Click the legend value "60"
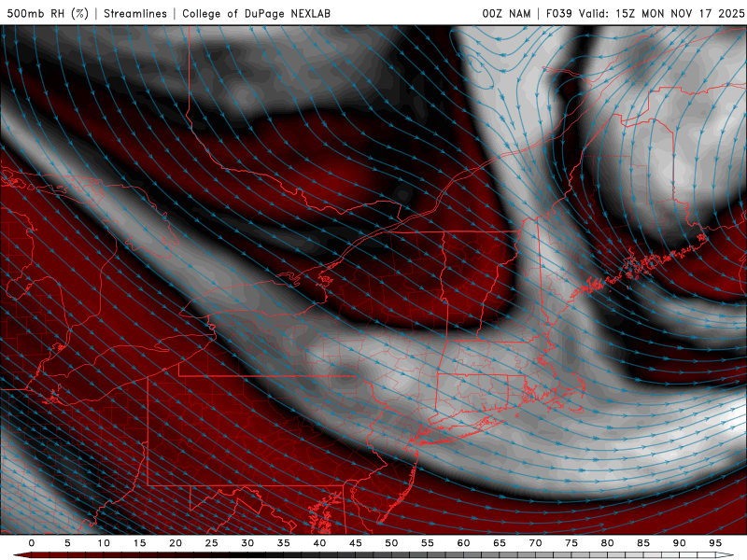 pos(463,543)
